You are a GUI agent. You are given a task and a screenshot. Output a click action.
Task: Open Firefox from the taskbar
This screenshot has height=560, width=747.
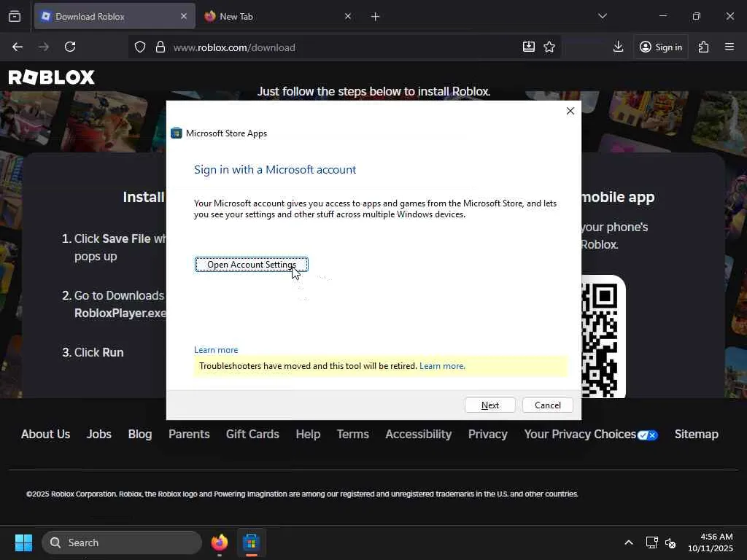(x=220, y=542)
